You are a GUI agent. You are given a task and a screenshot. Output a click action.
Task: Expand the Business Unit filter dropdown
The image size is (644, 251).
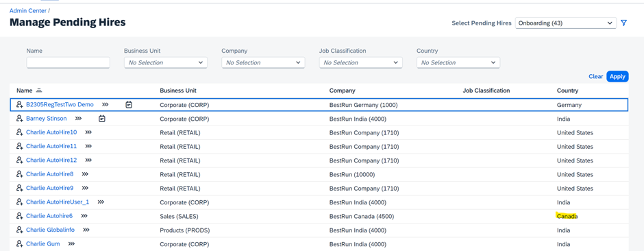(166, 62)
